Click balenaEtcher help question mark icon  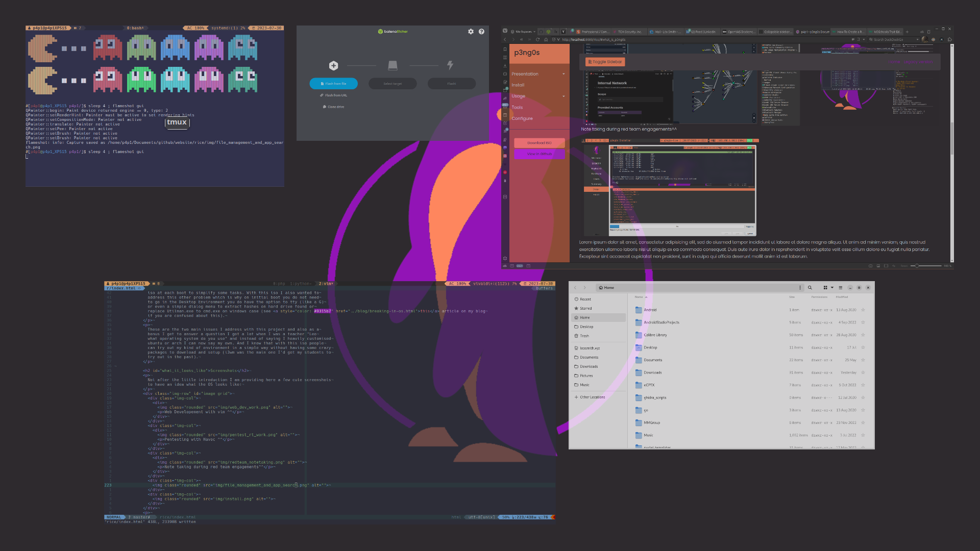point(481,32)
